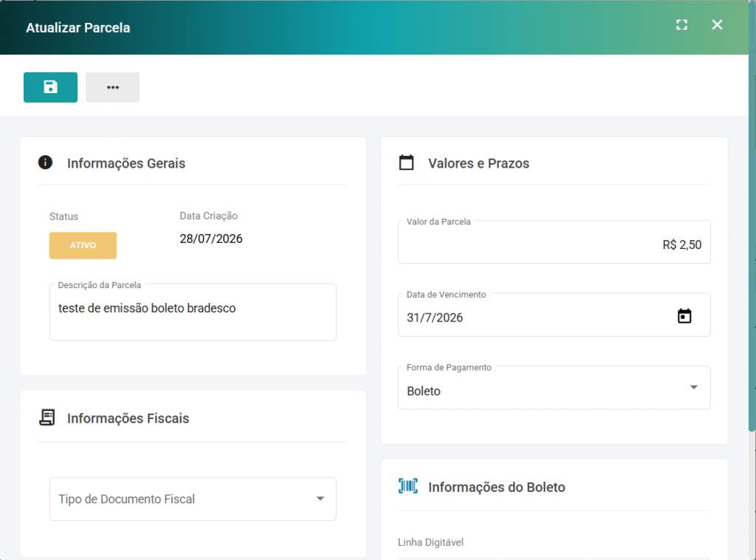Click the Linha Digitável label
Image resolution: width=756 pixels, height=560 pixels.
click(430, 542)
